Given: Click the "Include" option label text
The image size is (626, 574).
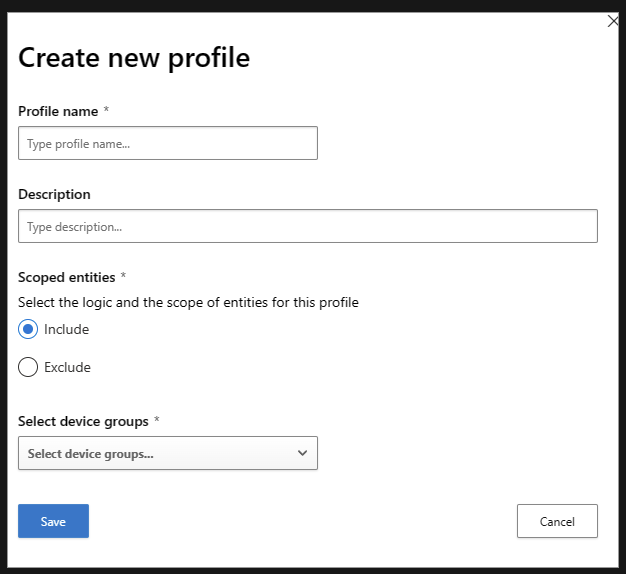Looking at the screenshot, I should click(x=66, y=329).
